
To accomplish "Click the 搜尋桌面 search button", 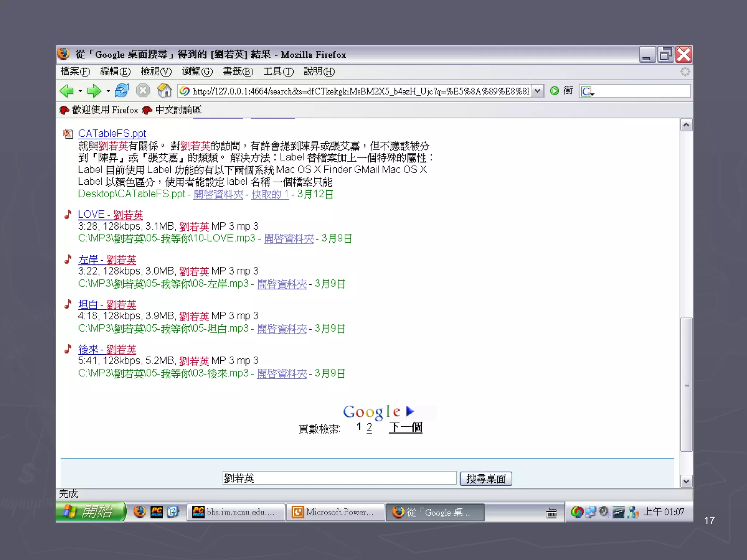I will coord(485,478).
